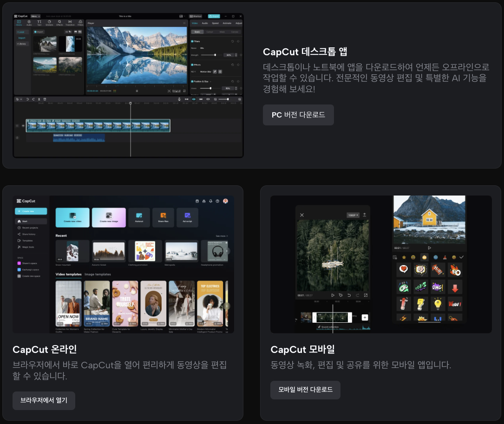The image size is (504, 424).
Task: Click the plus add-clip button on mobile timeline
Action: click(x=365, y=317)
